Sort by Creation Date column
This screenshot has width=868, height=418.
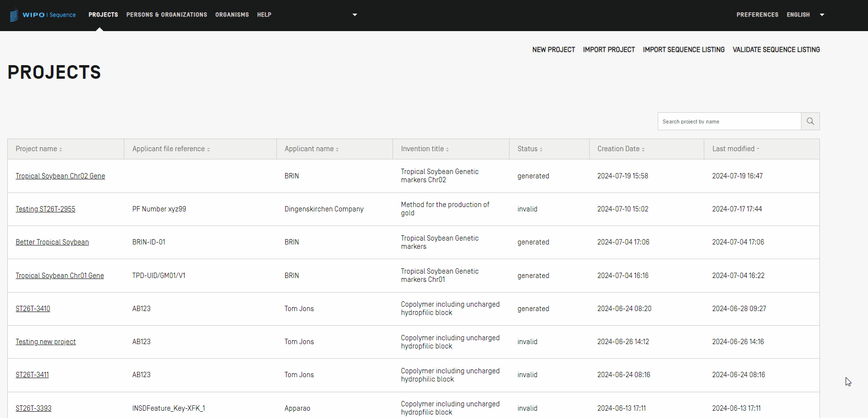coord(621,149)
